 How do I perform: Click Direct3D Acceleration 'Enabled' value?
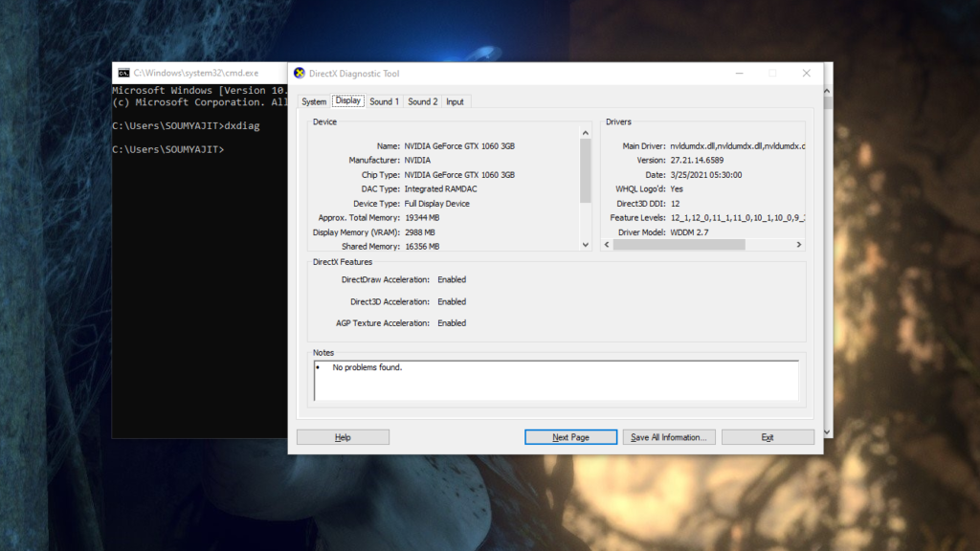point(452,301)
